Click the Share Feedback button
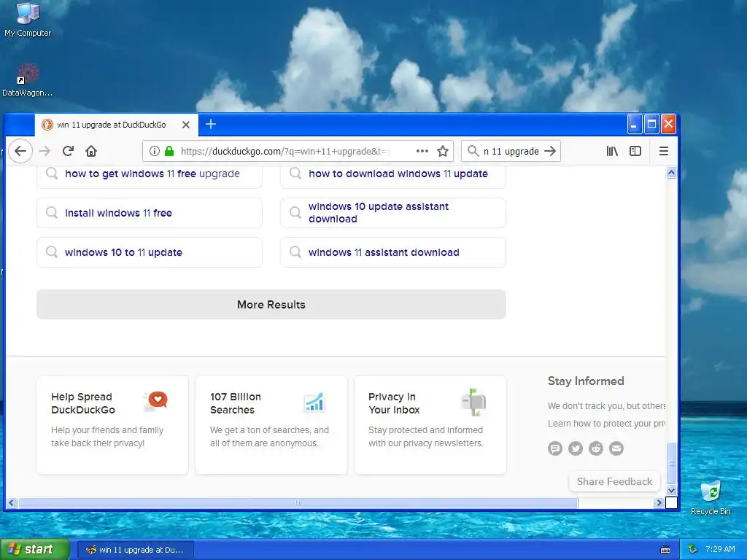The height and width of the screenshot is (560, 747). [x=614, y=481]
